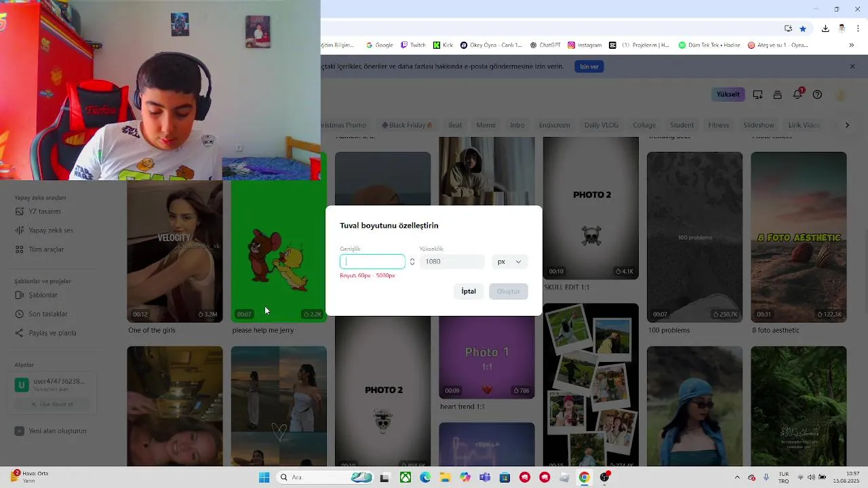Screen dimensions: 868x488
Task: Open the 100 problems template thumbnail
Action: [694, 237]
